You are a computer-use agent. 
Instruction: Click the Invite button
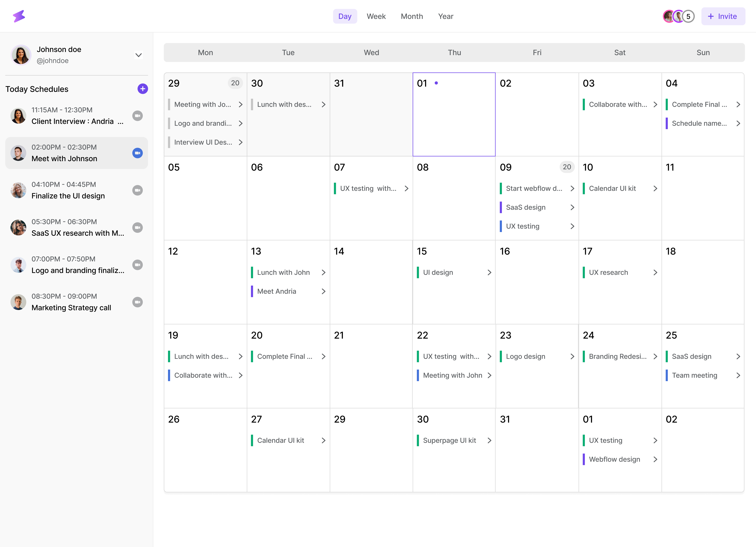pos(723,16)
